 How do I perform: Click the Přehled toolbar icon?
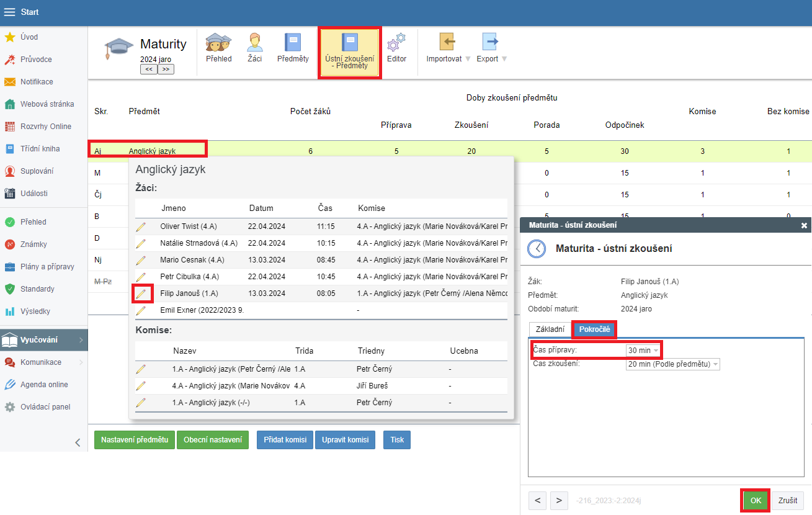tap(218, 48)
